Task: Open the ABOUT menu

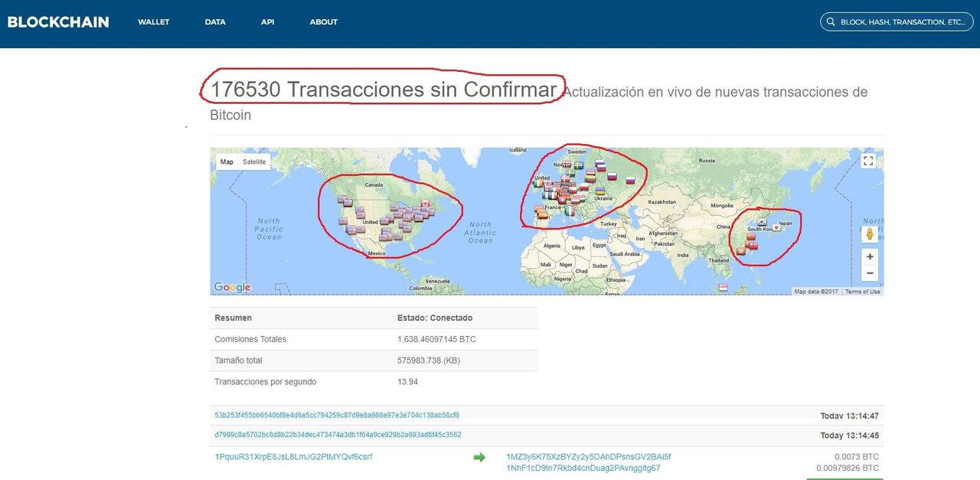Action: (323, 22)
